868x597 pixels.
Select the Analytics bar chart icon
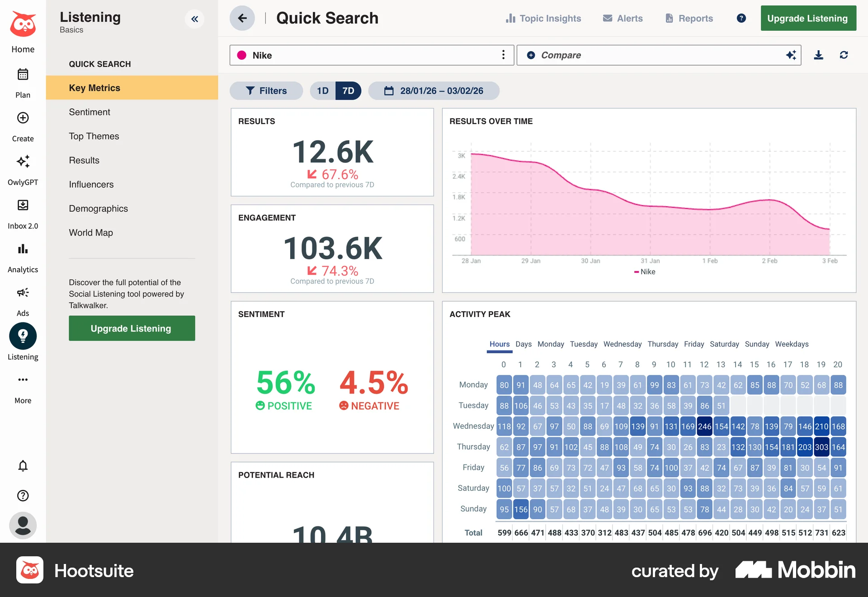click(23, 249)
